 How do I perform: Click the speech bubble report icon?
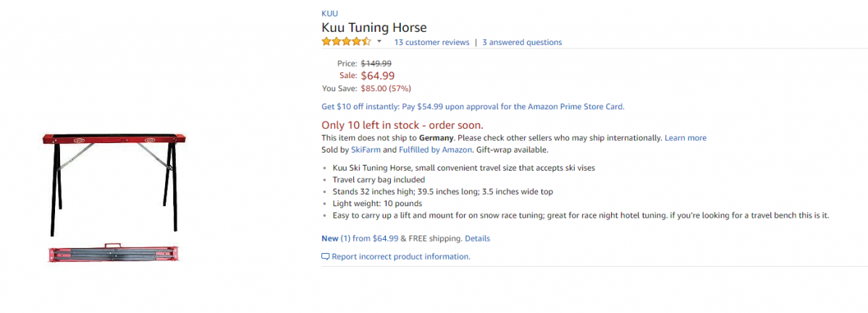pyautogui.click(x=326, y=257)
